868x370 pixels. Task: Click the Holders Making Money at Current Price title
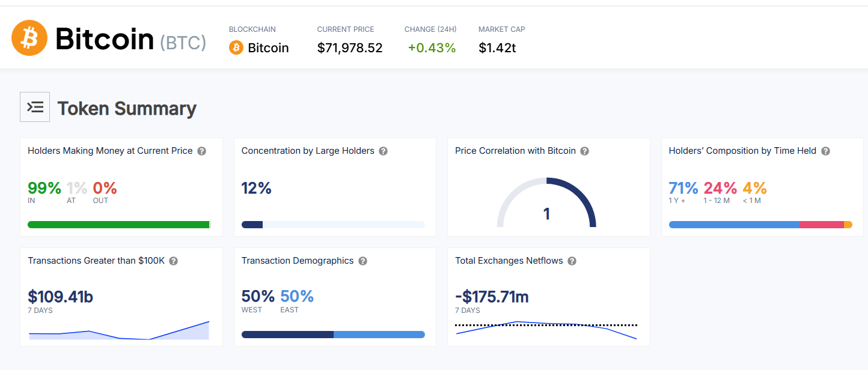110,151
